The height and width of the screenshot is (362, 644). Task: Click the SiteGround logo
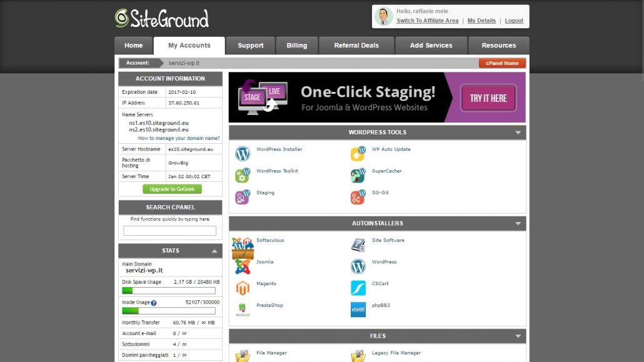click(x=162, y=19)
